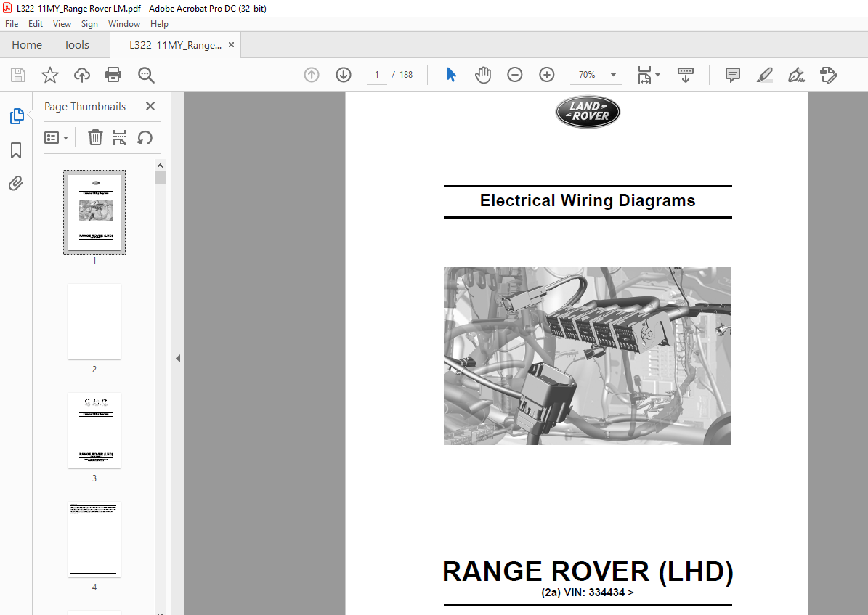The height and width of the screenshot is (615, 868).
Task: Close the L322-11MY_Range document tab
Action: click(232, 45)
